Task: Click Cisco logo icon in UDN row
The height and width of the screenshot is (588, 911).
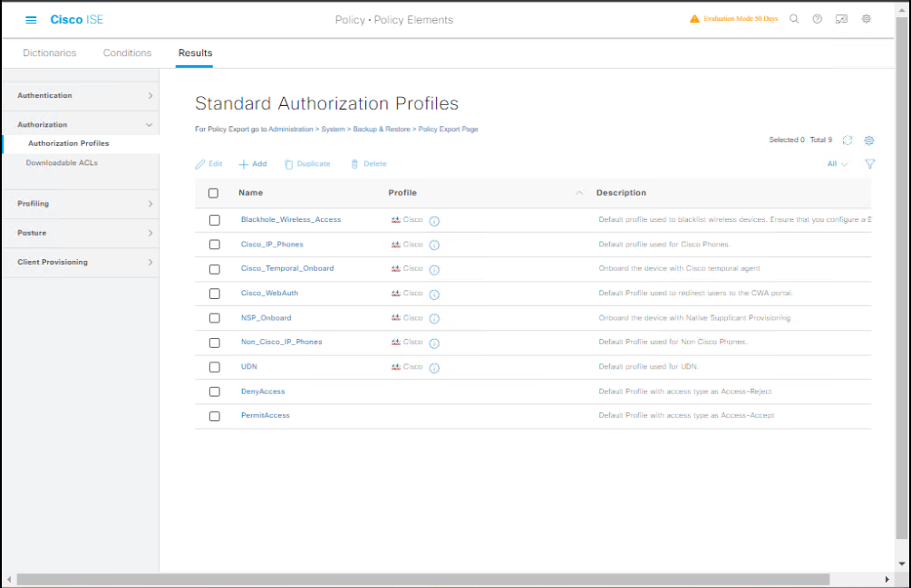Action: (395, 367)
